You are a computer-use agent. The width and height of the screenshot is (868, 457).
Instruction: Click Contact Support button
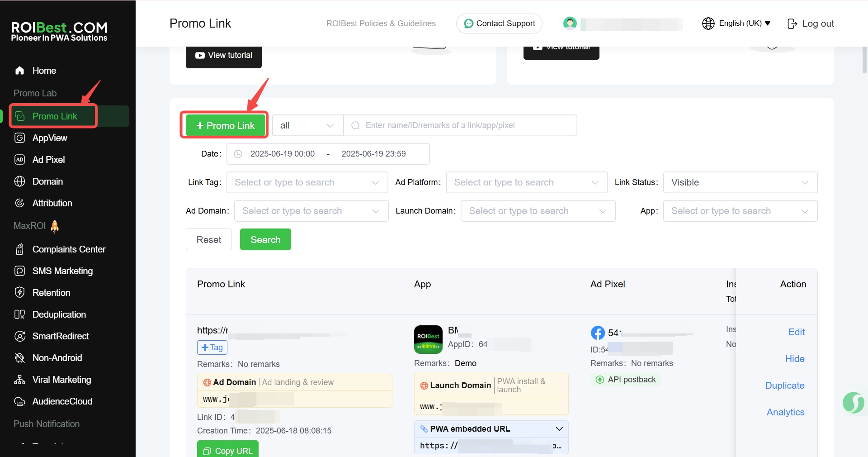500,24
